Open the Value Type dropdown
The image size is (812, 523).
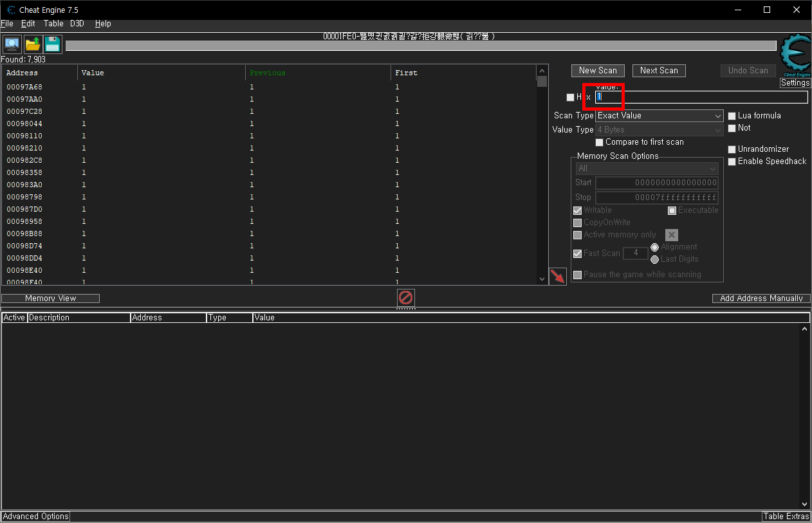click(x=660, y=130)
